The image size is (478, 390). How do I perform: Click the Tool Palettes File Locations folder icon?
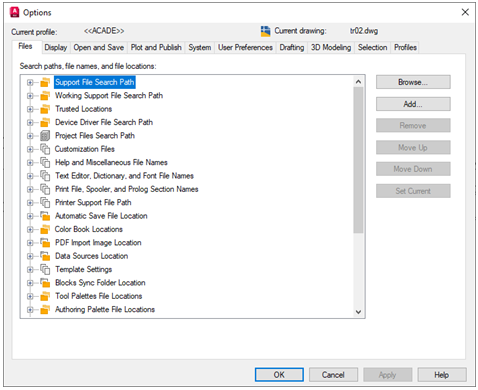tap(45, 296)
